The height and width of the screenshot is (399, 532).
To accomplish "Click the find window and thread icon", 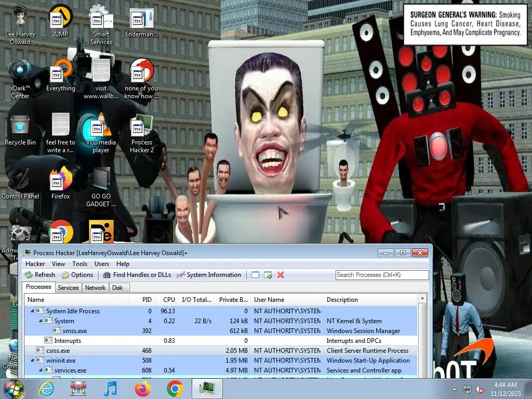I will click(x=268, y=275).
